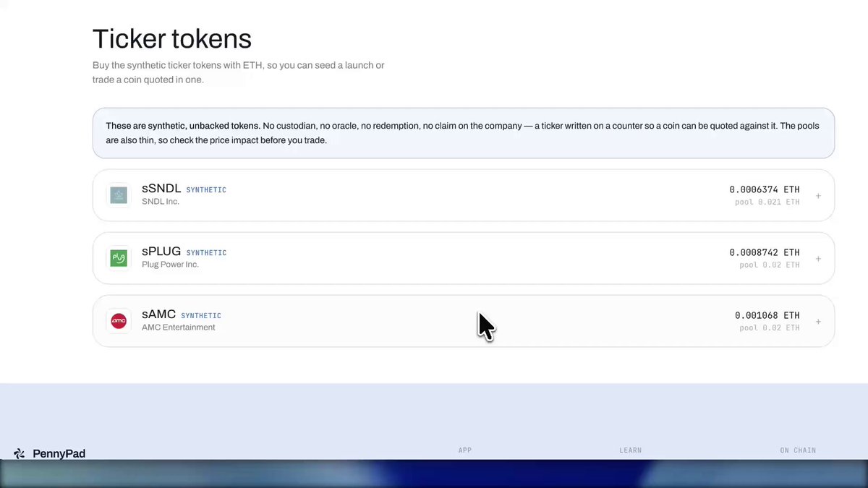Click the ON CHAIN footer column heading

tap(798, 450)
